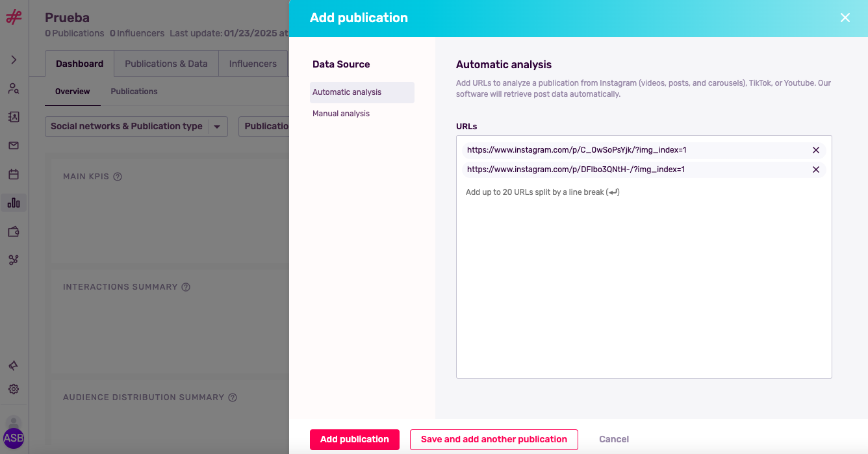Open the mail envelope icon in sidebar
This screenshot has height=454, width=868.
pos(14,145)
